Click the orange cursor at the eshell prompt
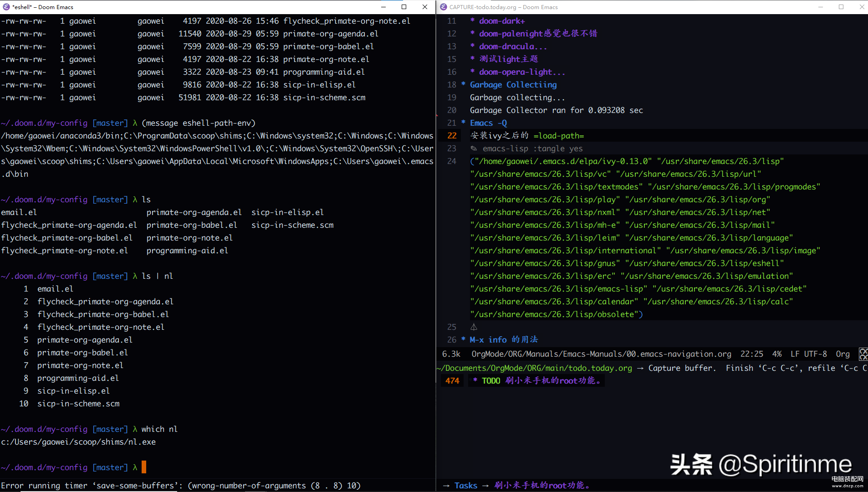The image size is (868, 492). tap(144, 467)
